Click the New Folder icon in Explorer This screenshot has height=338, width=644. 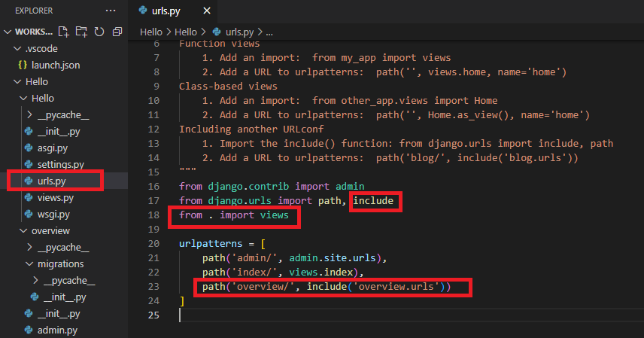pos(81,32)
